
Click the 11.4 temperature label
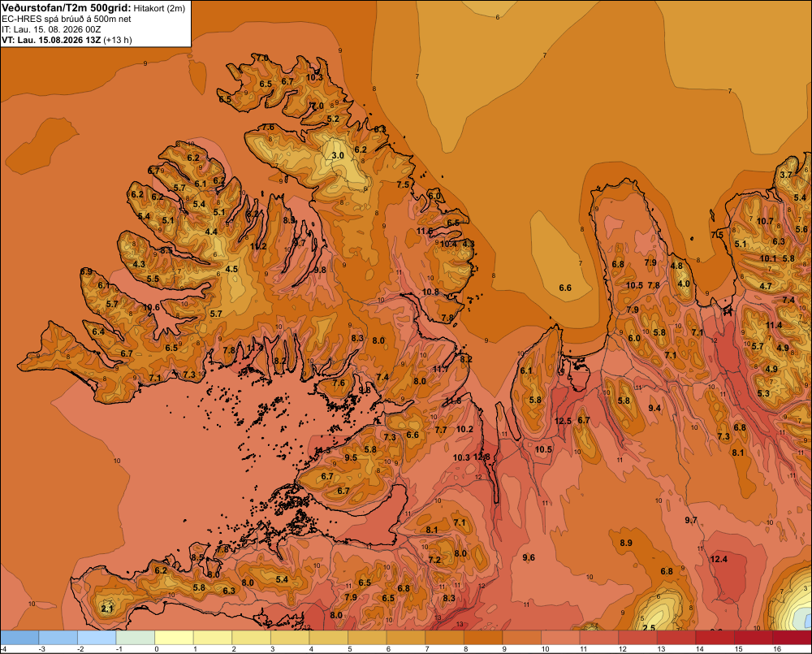pyautogui.click(x=774, y=325)
